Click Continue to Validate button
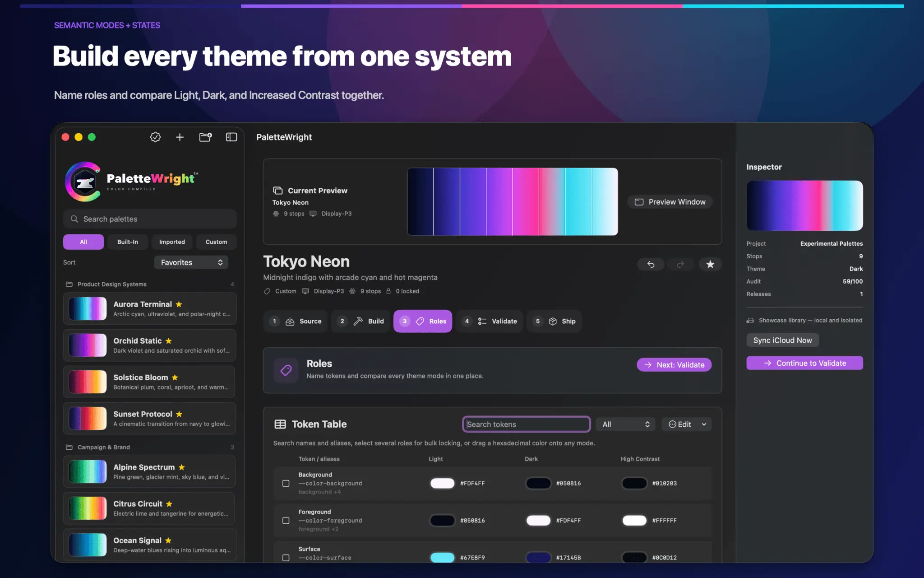 (x=804, y=363)
